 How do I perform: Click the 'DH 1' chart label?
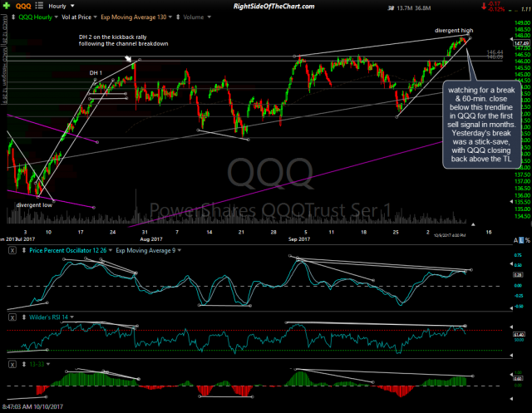[96, 73]
